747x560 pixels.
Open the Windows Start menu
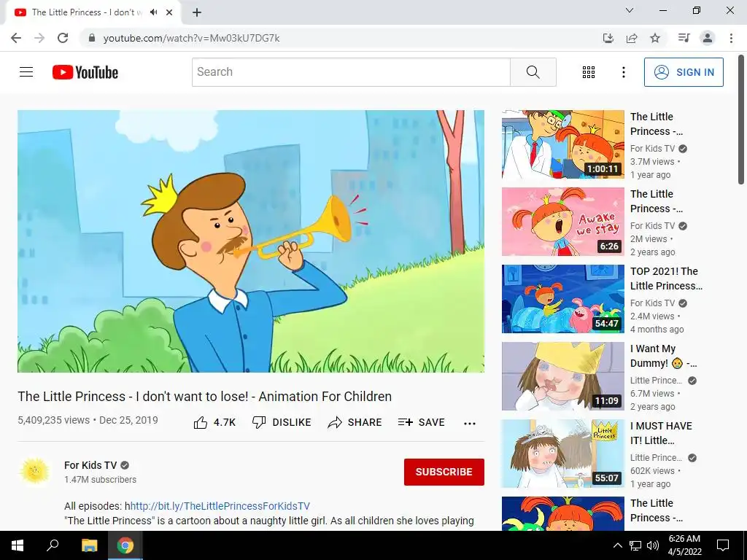pyautogui.click(x=18, y=545)
